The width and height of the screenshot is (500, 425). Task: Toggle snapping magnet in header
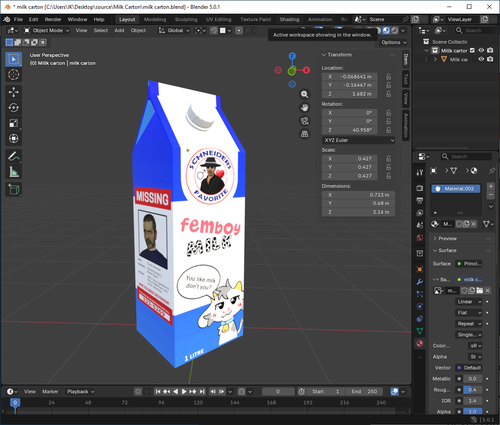pyautogui.click(x=214, y=31)
